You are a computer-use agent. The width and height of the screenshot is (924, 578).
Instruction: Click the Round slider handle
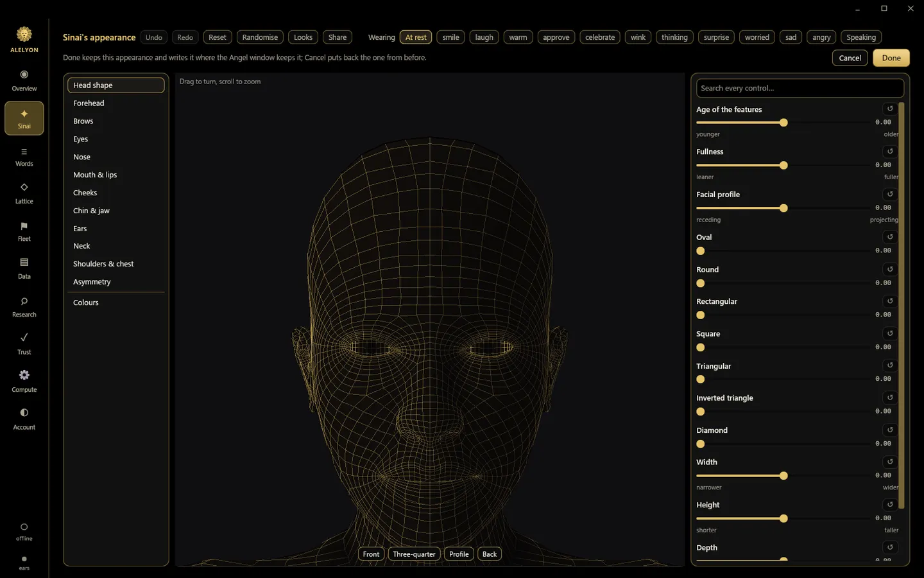coord(701,283)
